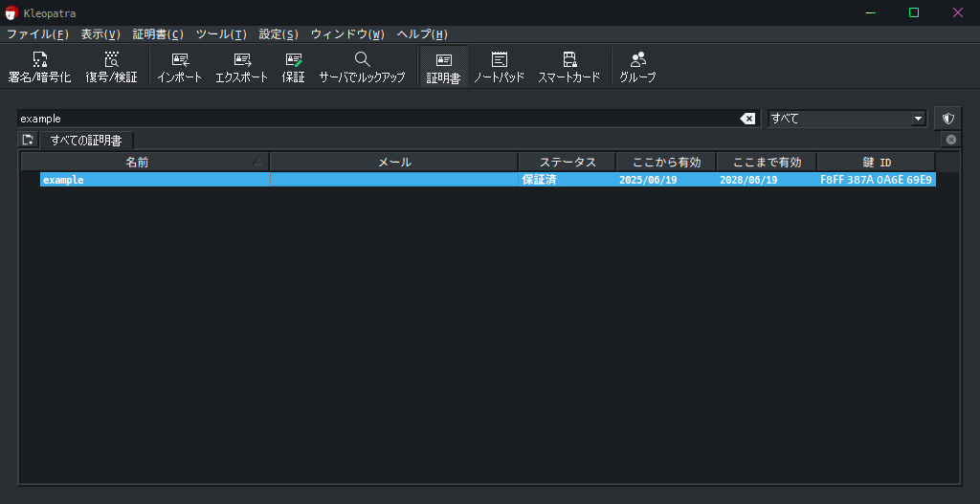The height and width of the screenshot is (504, 980).
Task: Select the すべての証明書 tab
Action: 86,140
